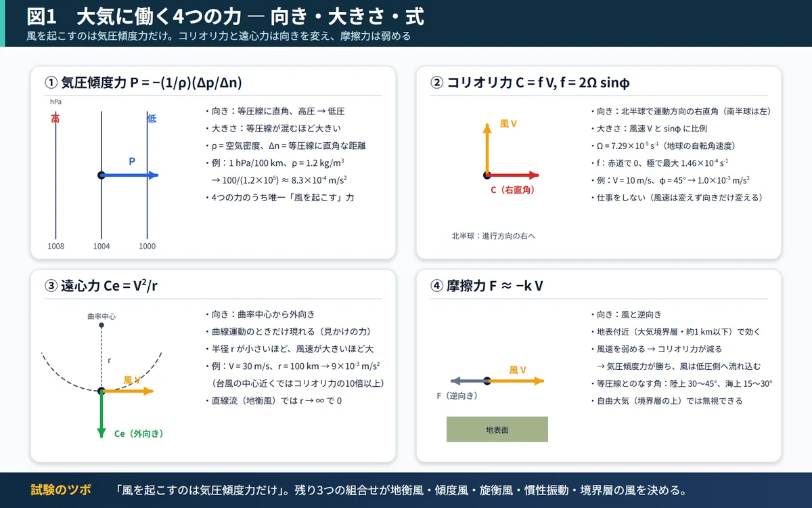Click the "hPa" unit label
The width and height of the screenshot is (812, 508).
(55, 102)
